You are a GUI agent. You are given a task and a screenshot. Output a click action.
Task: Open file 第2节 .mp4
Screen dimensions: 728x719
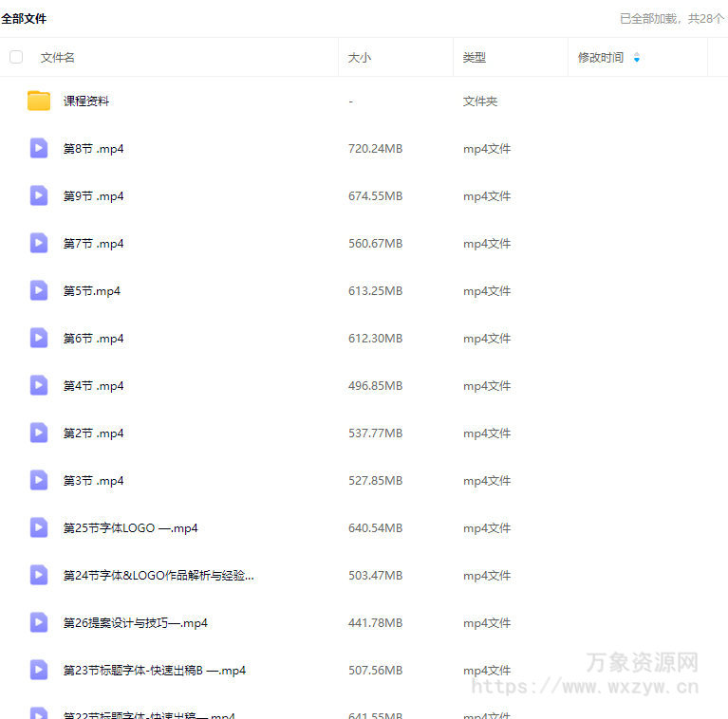[x=93, y=433]
